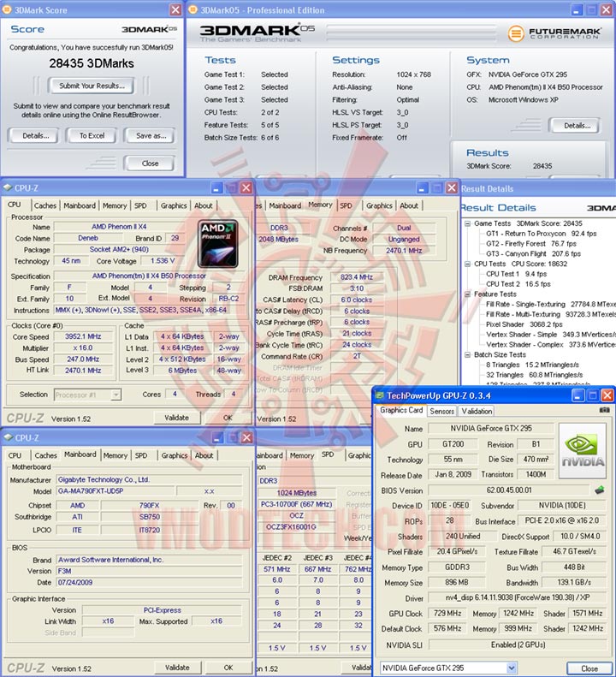
Task: Click the GPU-Z title bar icon
Action: (380, 395)
